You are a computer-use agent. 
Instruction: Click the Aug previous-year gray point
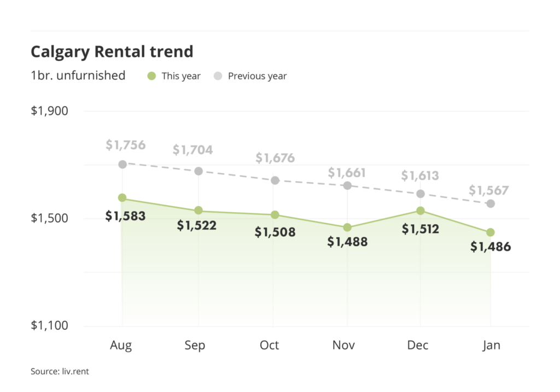pos(122,164)
